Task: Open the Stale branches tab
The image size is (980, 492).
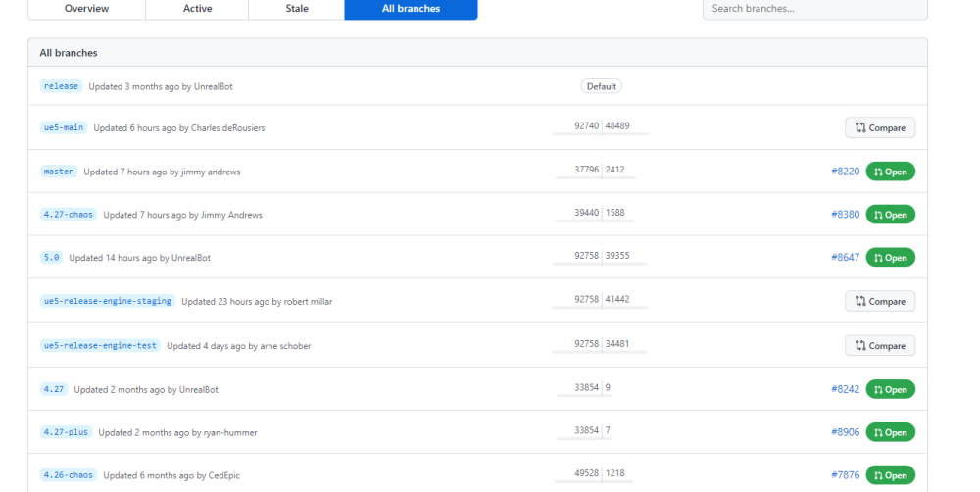Action: pos(296,9)
